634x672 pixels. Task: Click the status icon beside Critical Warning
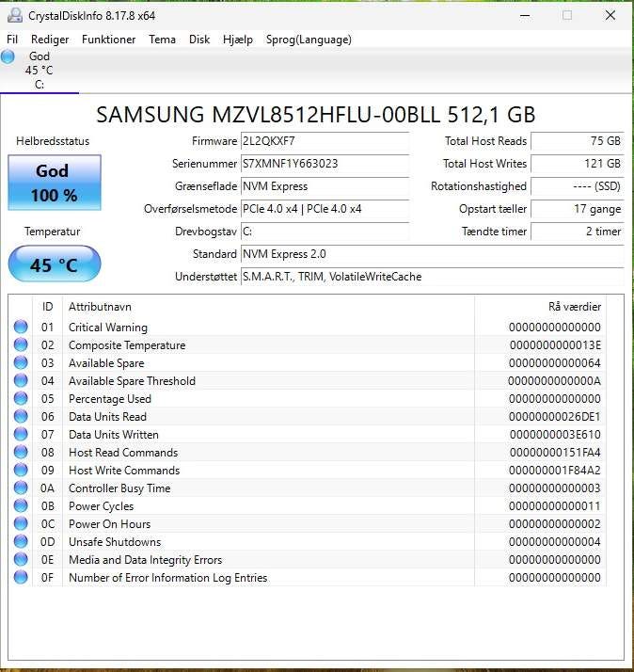tap(21, 328)
